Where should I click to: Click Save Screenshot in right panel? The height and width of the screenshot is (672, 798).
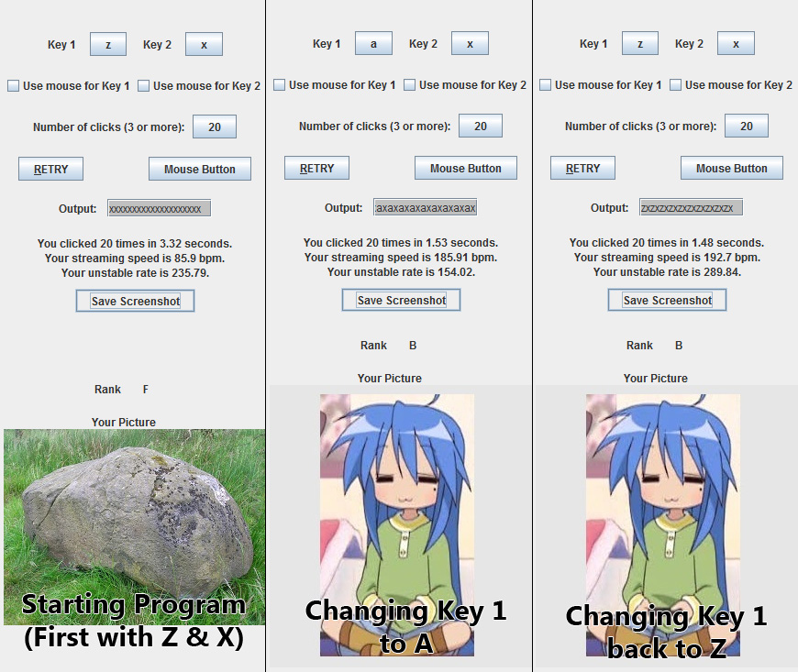(667, 300)
